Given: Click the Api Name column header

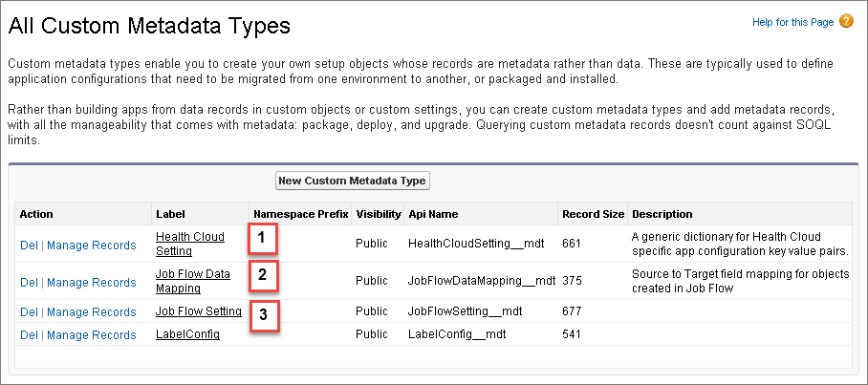Looking at the screenshot, I should coord(432,214).
